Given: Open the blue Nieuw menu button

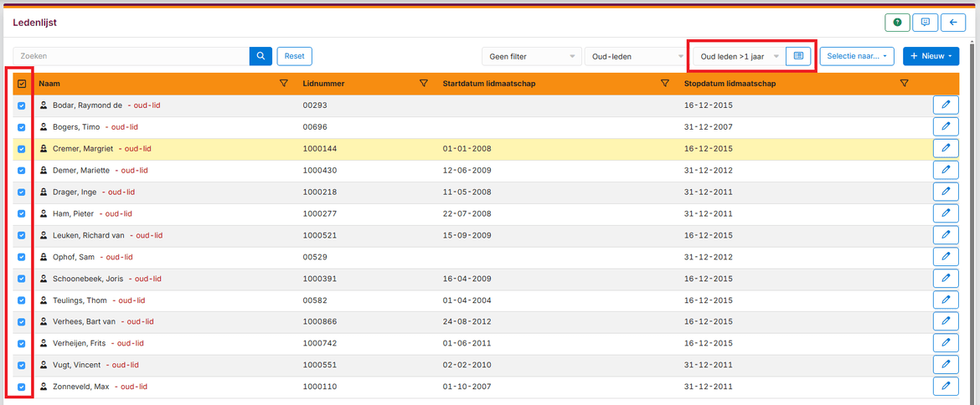Looking at the screenshot, I should point(930,56).
